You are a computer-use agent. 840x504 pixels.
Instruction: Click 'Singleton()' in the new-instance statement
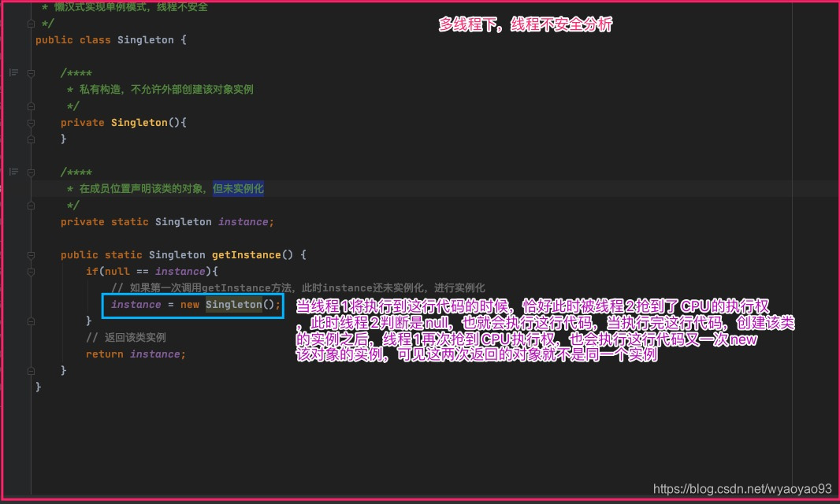point(240,305)
